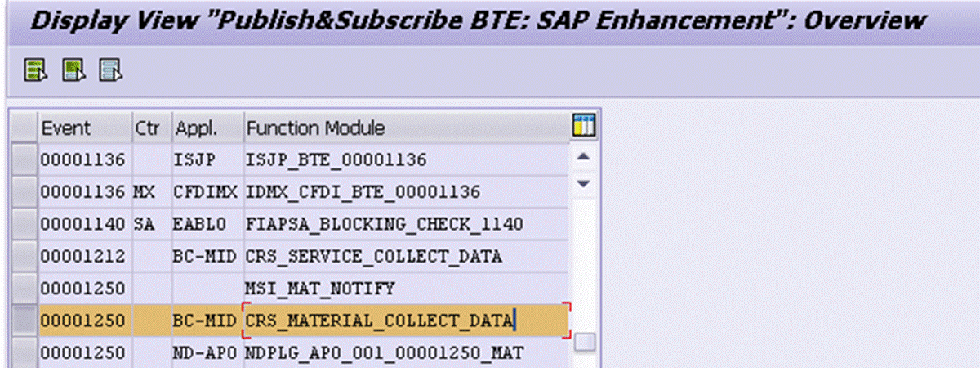Click the Ctr column header
Image resolution: width=980 pixels, height=368 pixels.
pos(151,128)
